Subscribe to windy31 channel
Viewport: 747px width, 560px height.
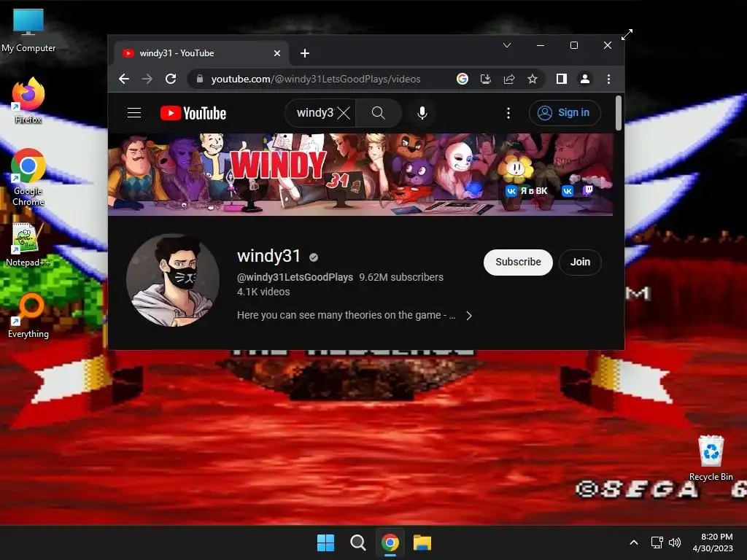tap(518, 262)
